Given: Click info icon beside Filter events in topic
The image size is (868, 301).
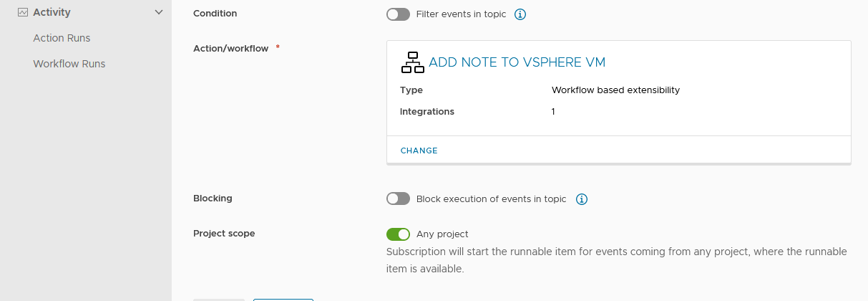Looking at the screenshot, I should 520,14.
